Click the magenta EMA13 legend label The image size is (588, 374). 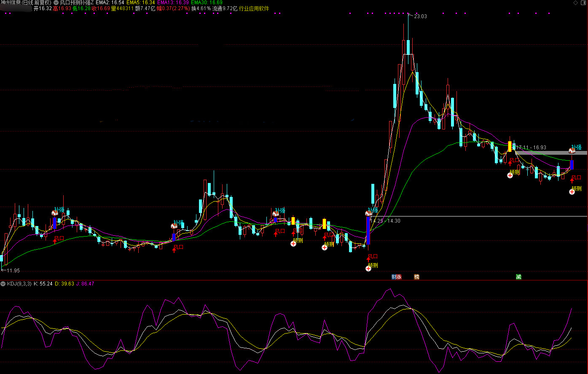[x=166, y=3]
